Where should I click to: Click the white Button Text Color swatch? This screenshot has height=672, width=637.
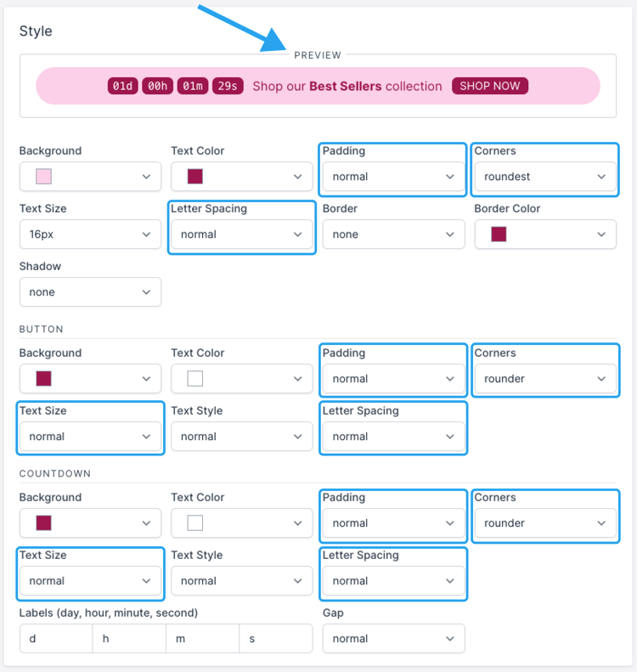(x=195, y=379)
